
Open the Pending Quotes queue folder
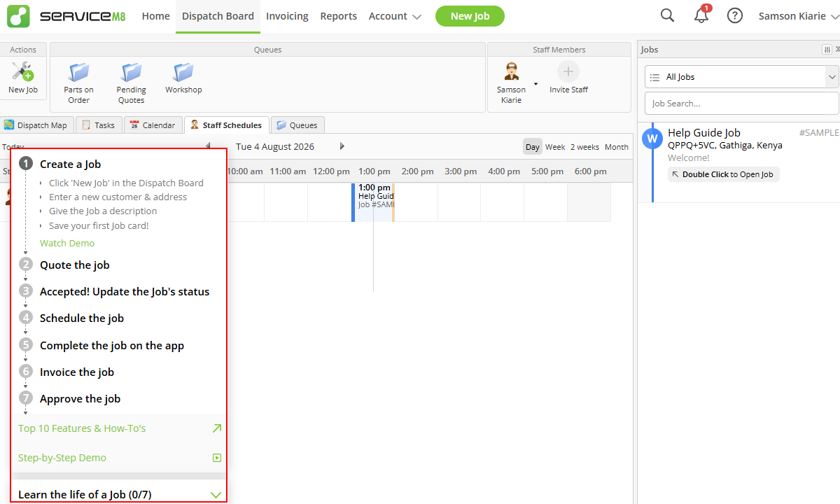pos(131,72)
